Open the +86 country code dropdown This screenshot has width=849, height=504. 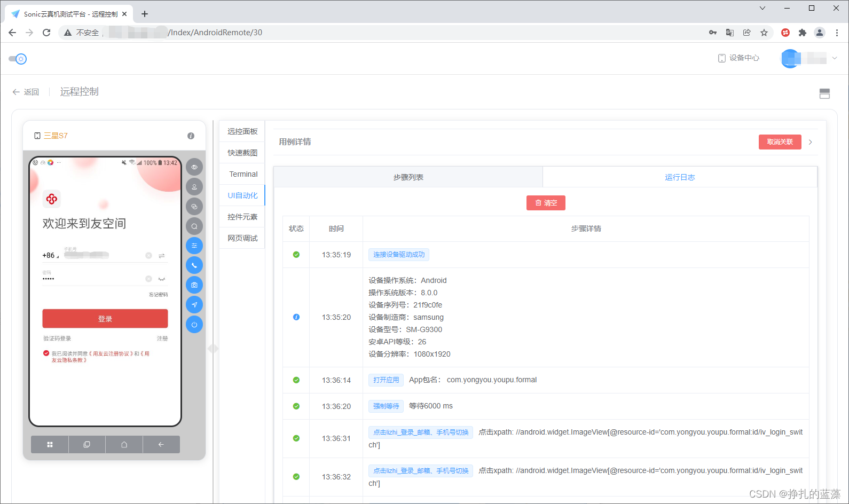click(51, 256)
